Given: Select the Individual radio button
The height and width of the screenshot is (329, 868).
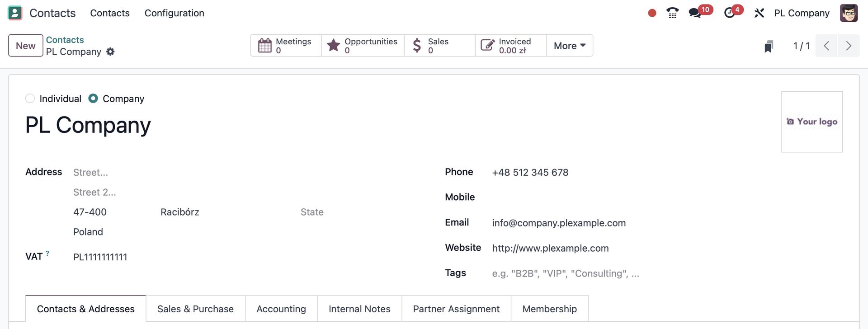Looking at the screenshot, I should 30,99.
